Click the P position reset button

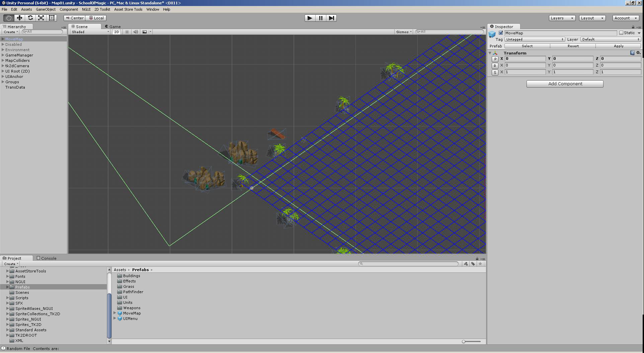pos(495,59)
